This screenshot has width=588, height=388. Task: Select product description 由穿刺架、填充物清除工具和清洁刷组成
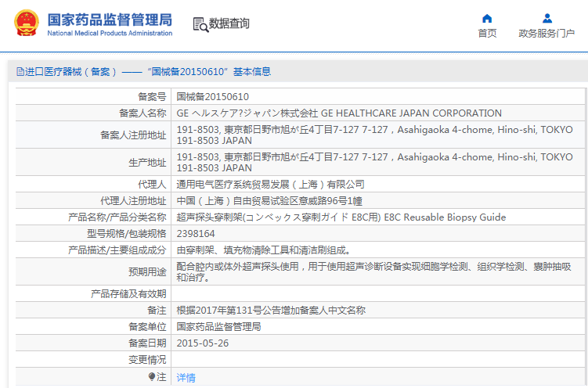(x=264, y=250)
